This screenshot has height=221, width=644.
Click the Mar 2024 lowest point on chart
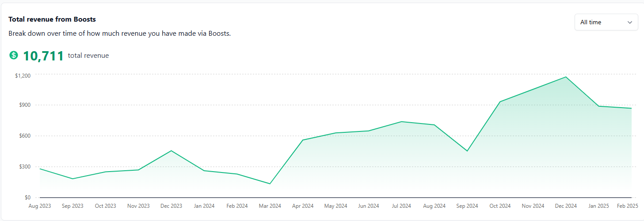(270, 184)
